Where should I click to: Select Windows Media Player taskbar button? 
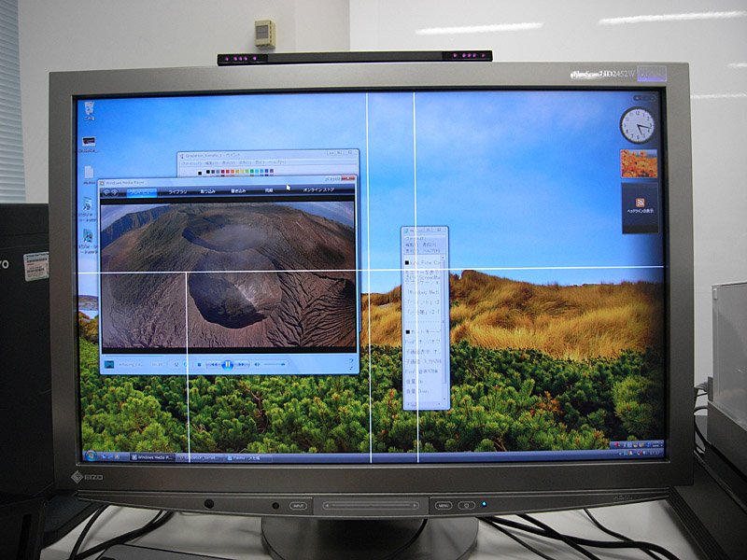151,457
